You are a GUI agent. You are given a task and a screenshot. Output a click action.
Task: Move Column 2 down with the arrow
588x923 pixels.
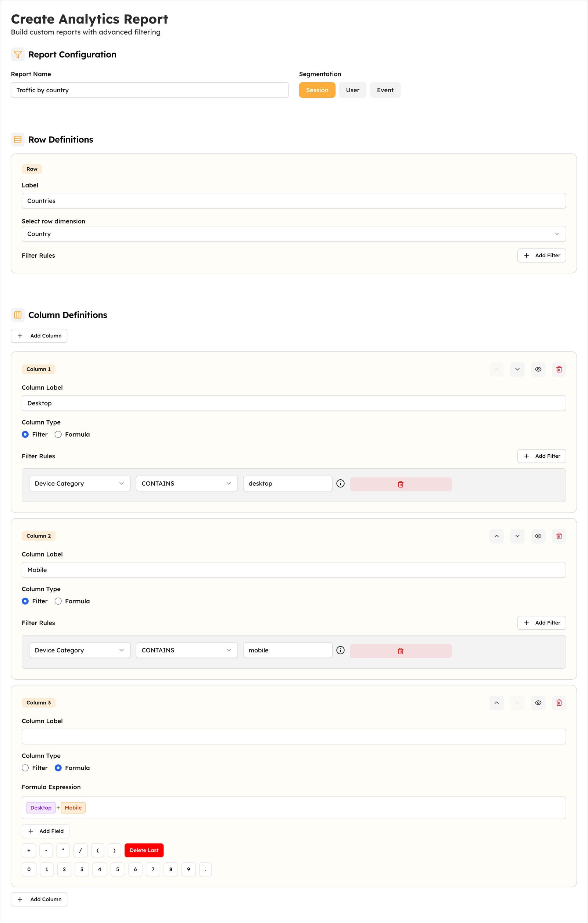point(517,536)
